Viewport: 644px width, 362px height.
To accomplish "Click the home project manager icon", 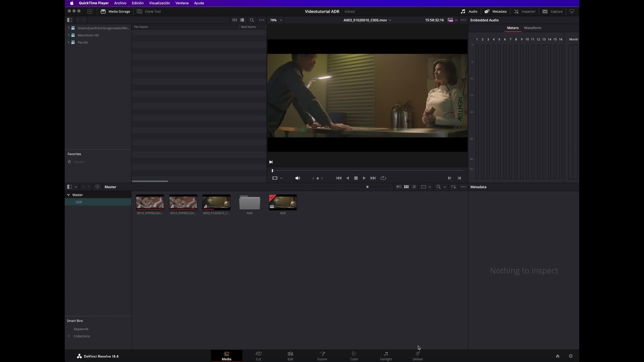I will click(557, 356).
